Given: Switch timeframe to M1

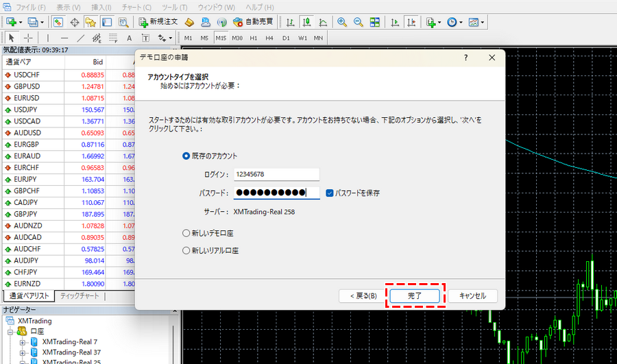Looking at the screenshot, I should 188,38.
